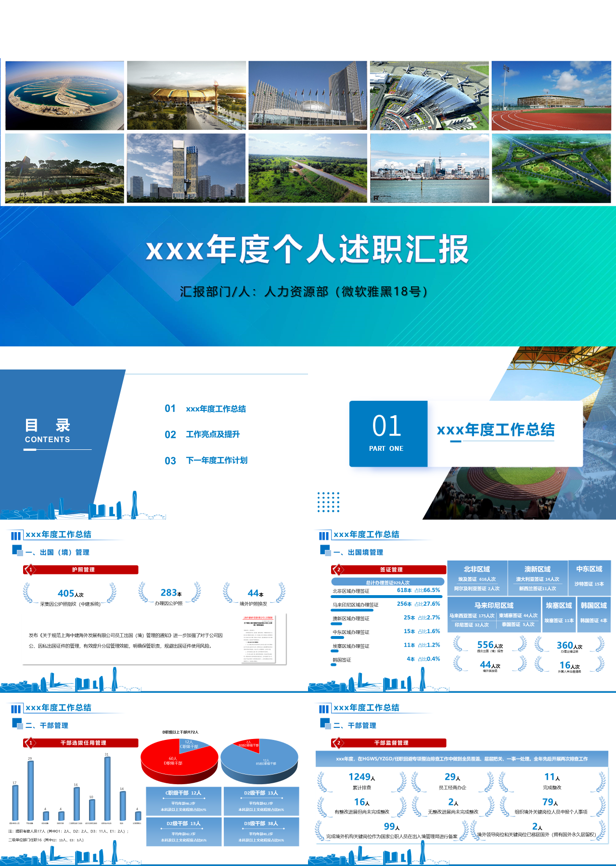Click the dotted grid decoration icon

click(x=329, y=502)
